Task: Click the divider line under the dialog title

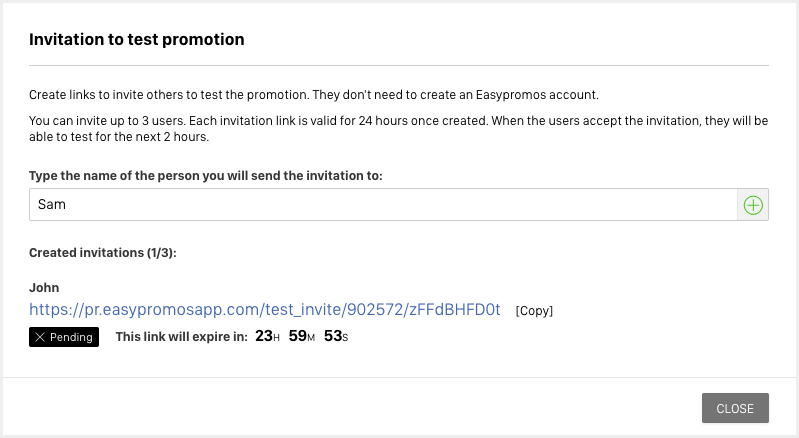Action: tap(398, 65)
